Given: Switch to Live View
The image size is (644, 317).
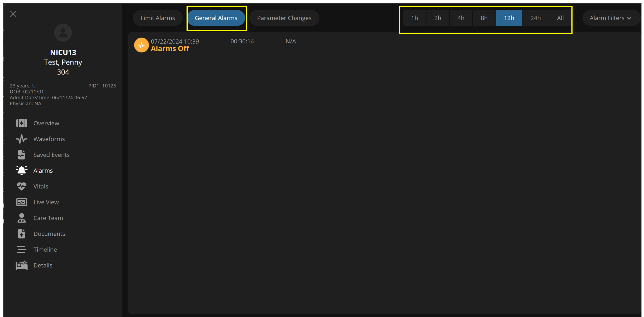Looking at the screenshot, I should (46, 202).
